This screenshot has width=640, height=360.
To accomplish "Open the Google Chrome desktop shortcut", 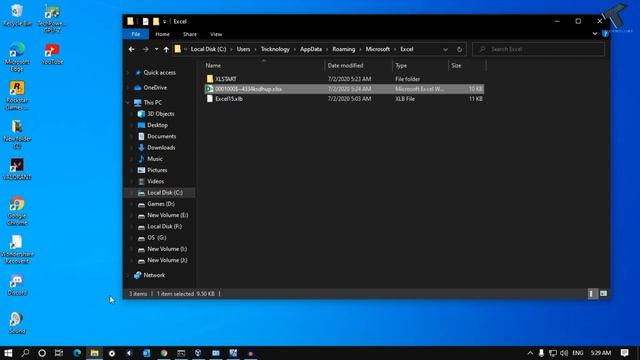I will pyautogui.click(x=17, y=211).
